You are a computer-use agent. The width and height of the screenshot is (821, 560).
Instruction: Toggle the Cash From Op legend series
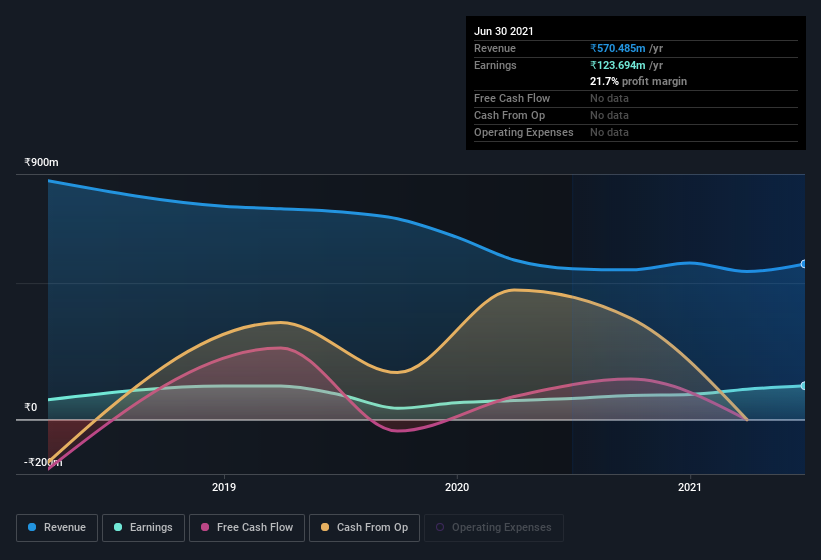click(x=364, y=528)
